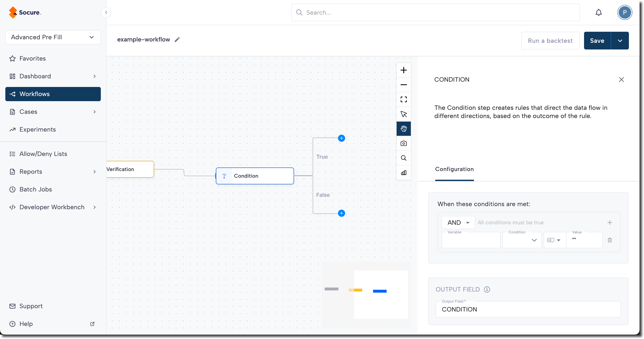Expand the Save options arrow
Screen dimensions: 644x339
(x=620, y=41)
